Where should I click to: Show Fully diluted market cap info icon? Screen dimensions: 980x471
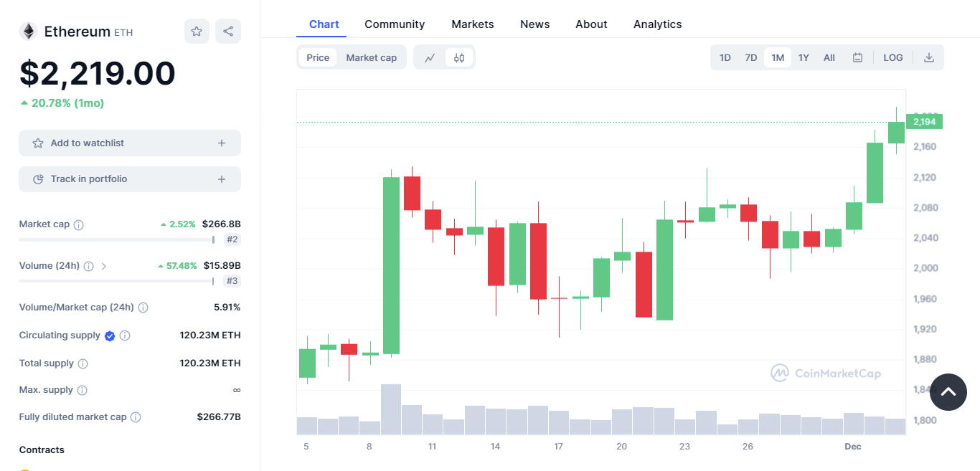136,417
